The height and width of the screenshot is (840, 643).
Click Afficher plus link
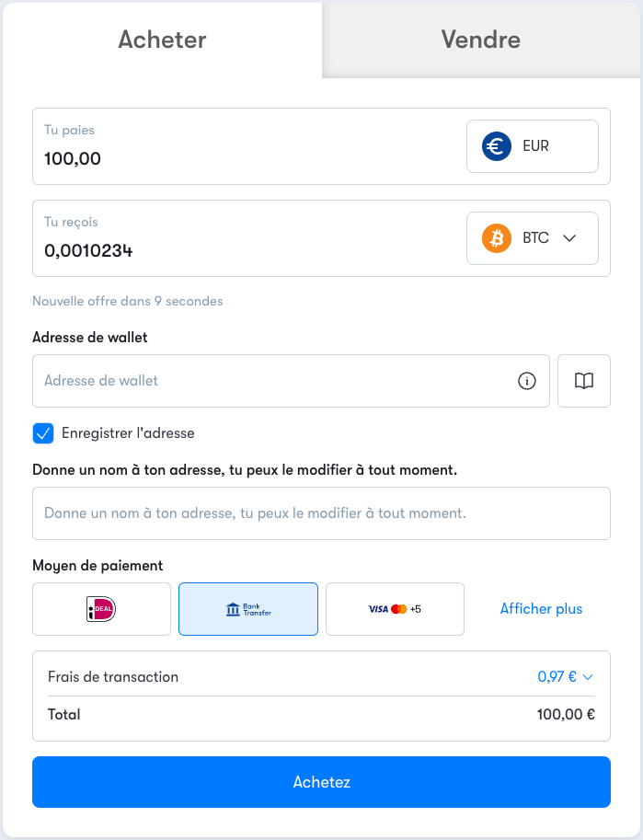point(541,609)
